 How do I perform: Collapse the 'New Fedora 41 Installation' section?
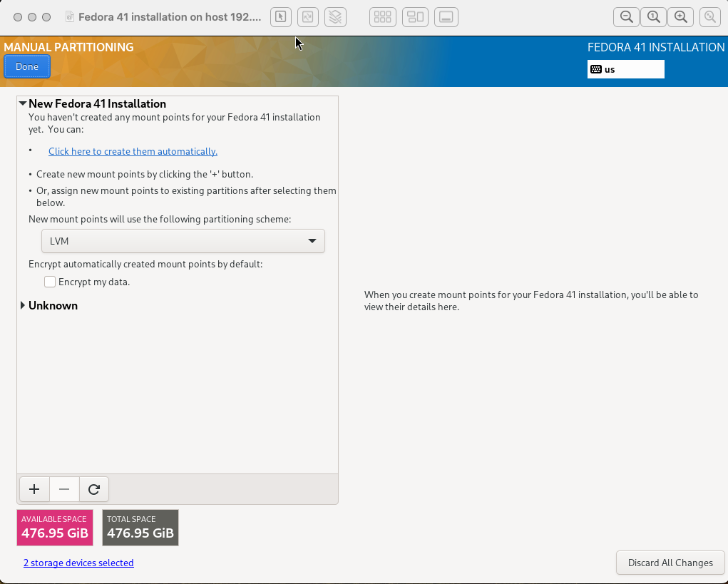tap(23, 103)
